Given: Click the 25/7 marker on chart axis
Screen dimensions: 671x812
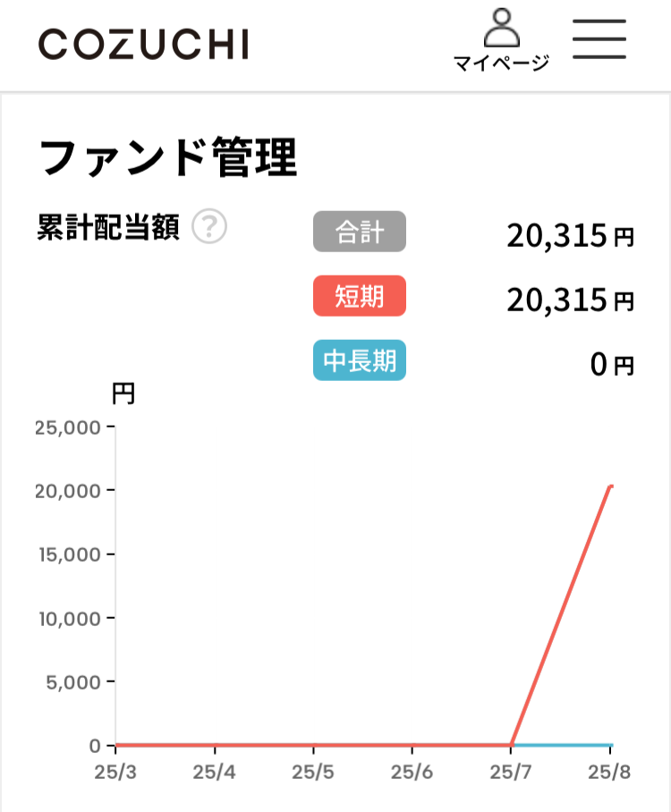Looking at the screenshot, I should pos(510,772).
